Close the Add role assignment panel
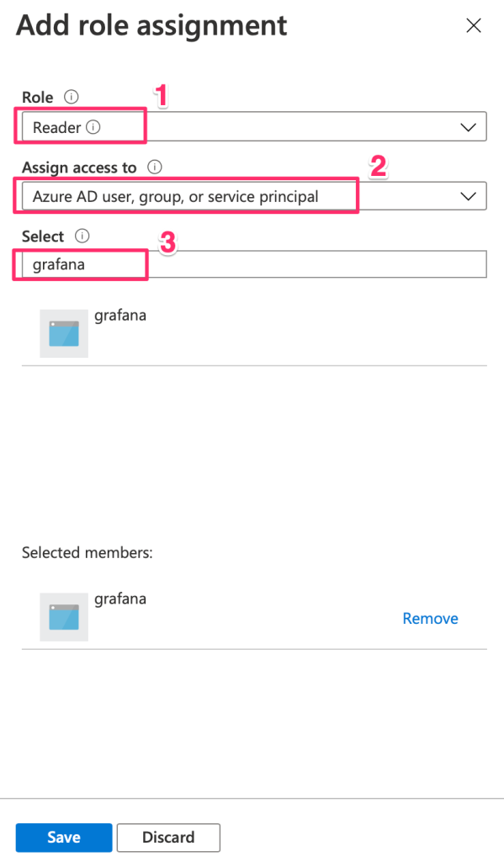 click(473, 25)
